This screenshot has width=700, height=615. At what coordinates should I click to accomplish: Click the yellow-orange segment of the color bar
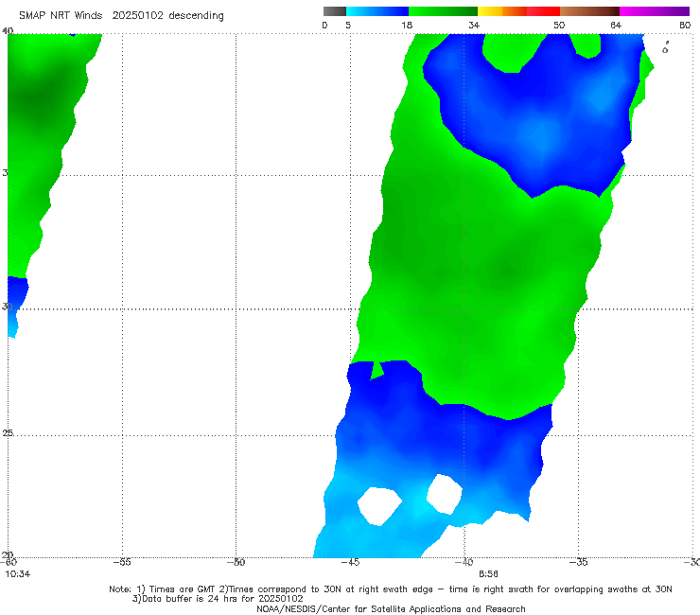pyautogui.click(x=502, y=11)
